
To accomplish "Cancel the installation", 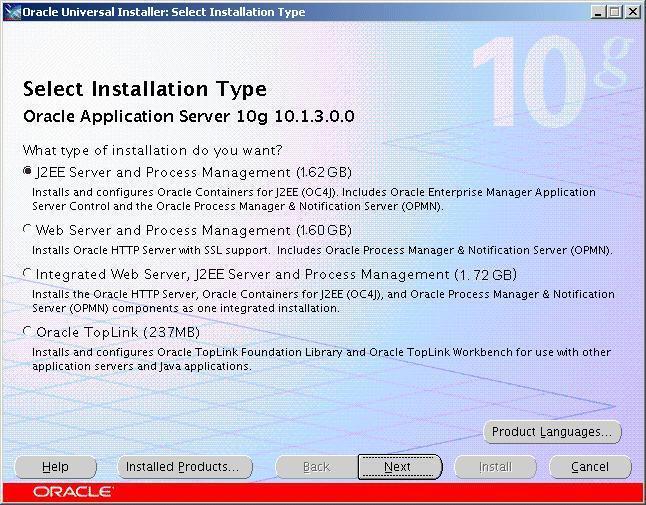I will pyautogui.click(x=590, y=467).
